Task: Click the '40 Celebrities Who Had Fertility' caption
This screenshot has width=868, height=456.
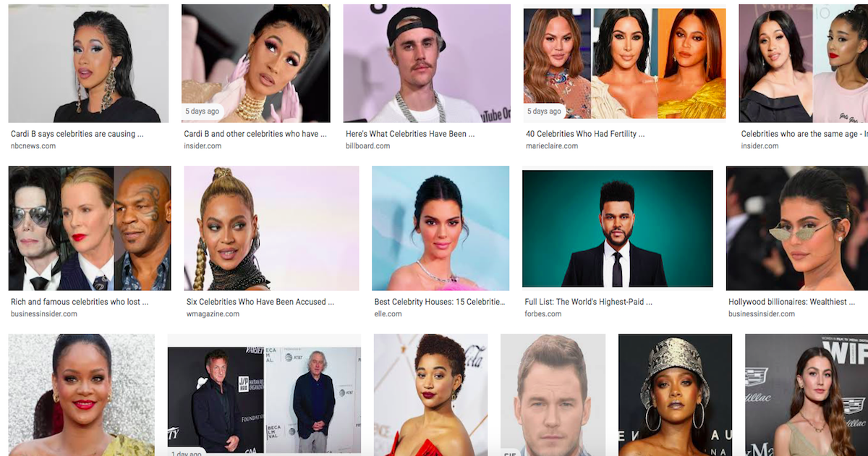Action: click(x=585, y=134)
